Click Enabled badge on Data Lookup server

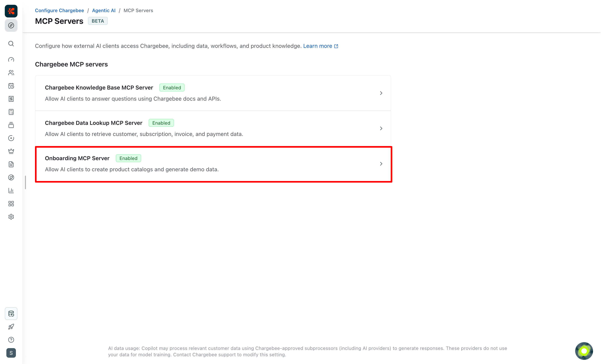[x=161, y=123]
